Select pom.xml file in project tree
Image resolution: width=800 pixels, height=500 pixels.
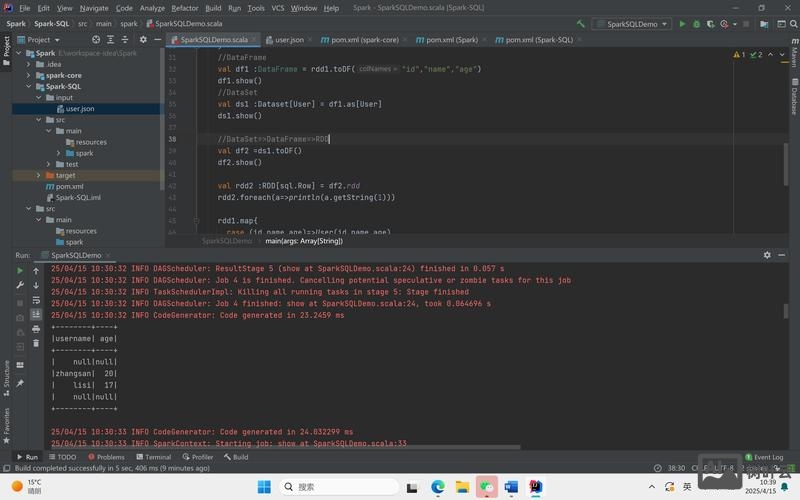[69, 187]
